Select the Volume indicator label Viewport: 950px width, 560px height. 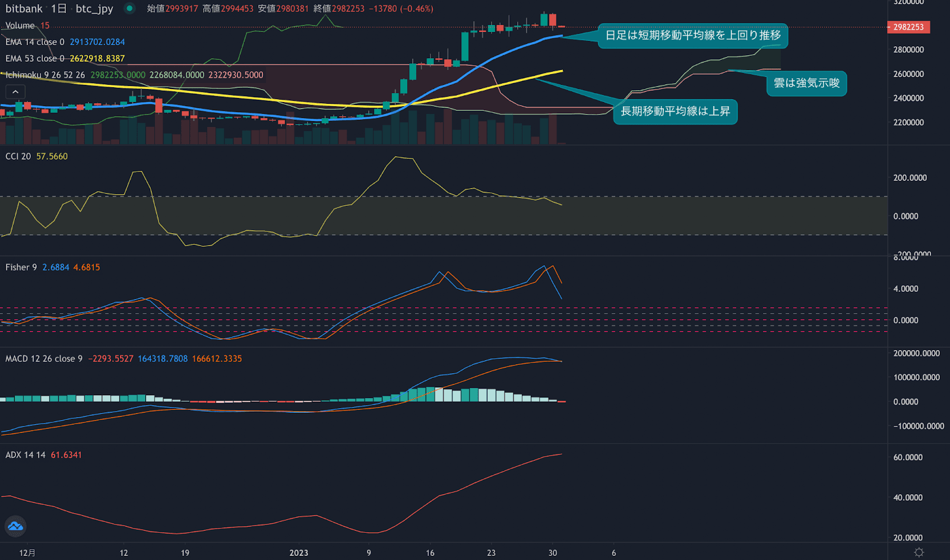20,26
